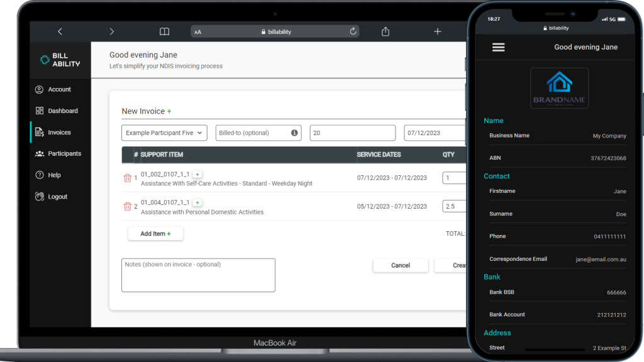
Task: Click the Add Item button
Action: tap(155, 233)
